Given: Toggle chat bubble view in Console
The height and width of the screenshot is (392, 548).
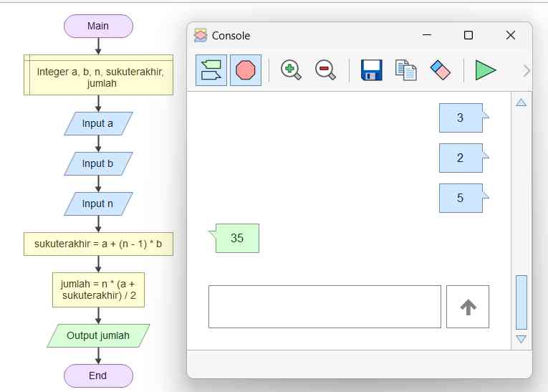Looking at the screenshot, I should (211, 70).
